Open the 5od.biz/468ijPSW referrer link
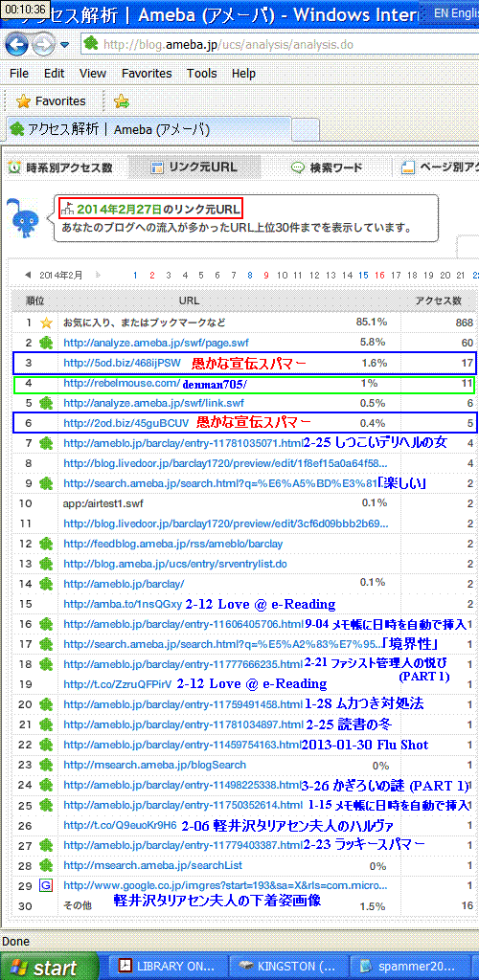Image resolution: width=479 pixels, height=980 pixels. pyautogui.click(x=122, y=363)
